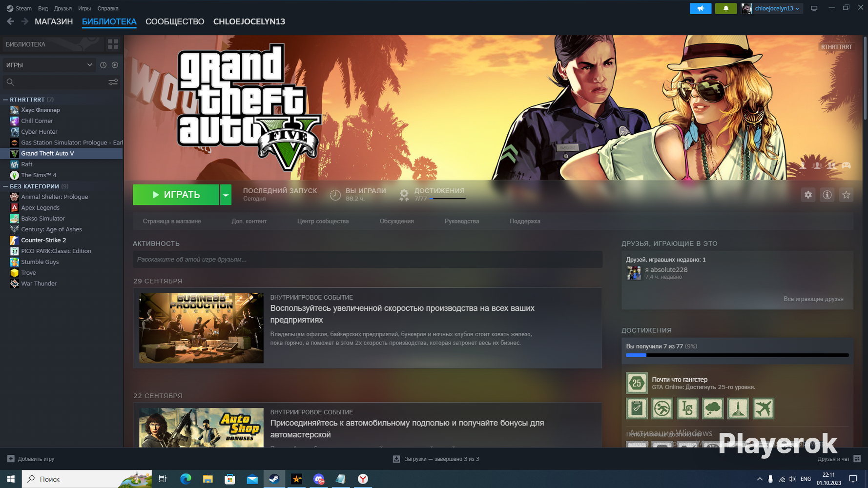Screen dimensions: 868x488
Task: Open Business Production event thumbnail
Action: coord(201,328)
